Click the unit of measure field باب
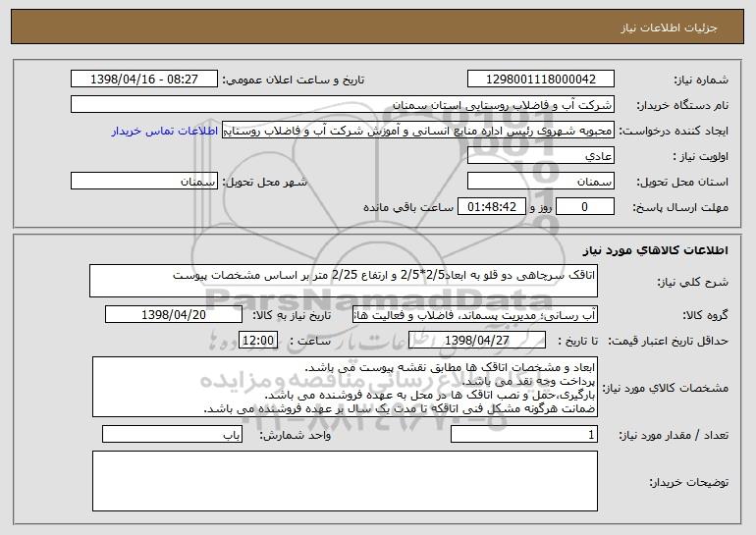The image size is (756, 535). pyautogui.click(x=172, y=434)
